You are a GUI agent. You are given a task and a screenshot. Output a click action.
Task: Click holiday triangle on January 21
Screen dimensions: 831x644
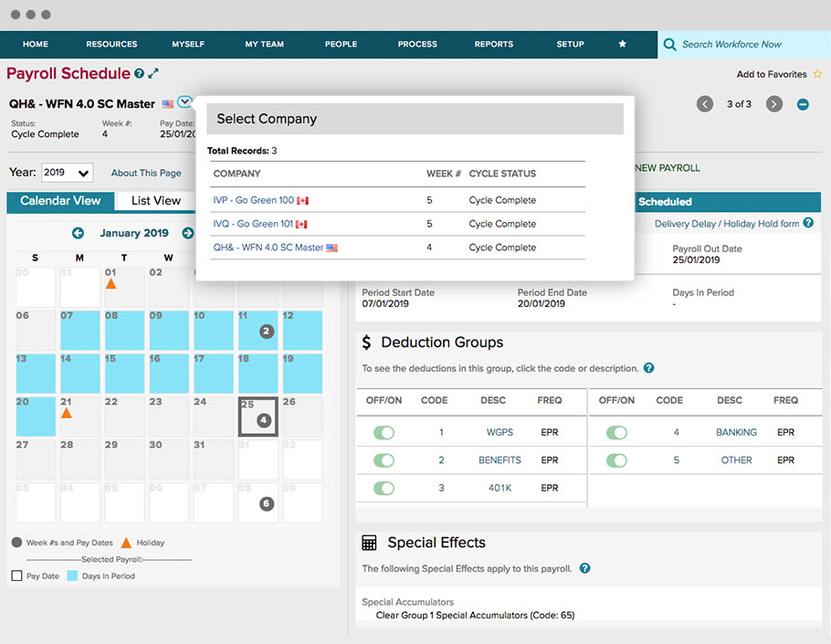(x=67, y=413)
